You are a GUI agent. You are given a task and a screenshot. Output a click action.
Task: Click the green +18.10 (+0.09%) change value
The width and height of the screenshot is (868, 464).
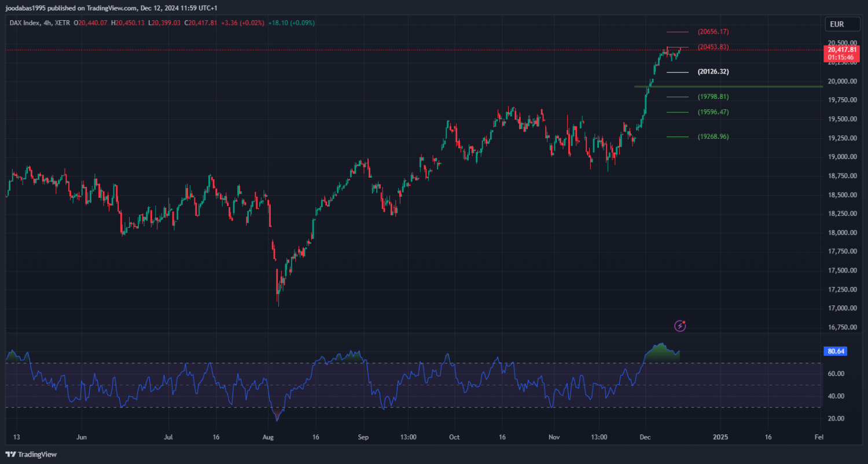291,23
